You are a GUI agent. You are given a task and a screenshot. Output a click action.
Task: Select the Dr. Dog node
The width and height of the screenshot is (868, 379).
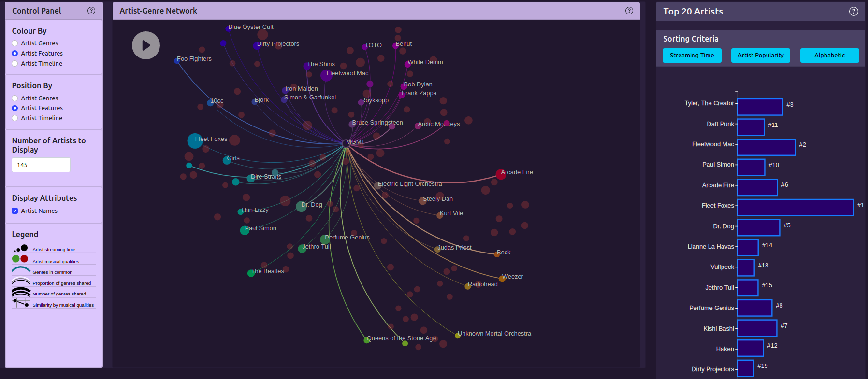pyautogui.click(x=301, y=207)
